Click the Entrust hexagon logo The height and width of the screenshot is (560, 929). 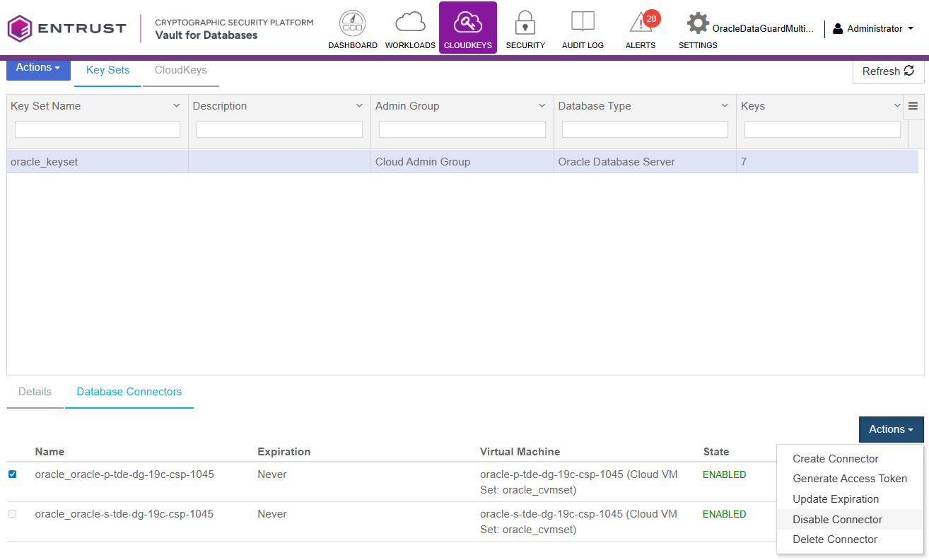click(20, 28)
